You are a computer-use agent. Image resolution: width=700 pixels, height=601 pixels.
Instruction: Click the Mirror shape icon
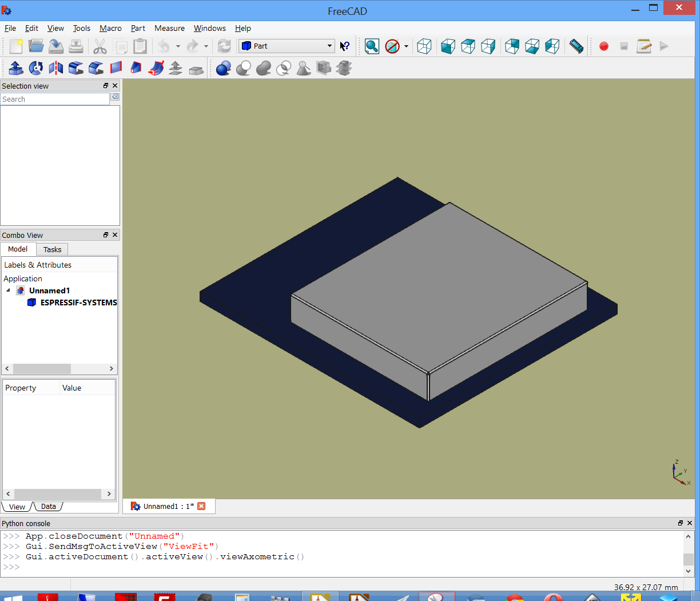click(56, 68)
